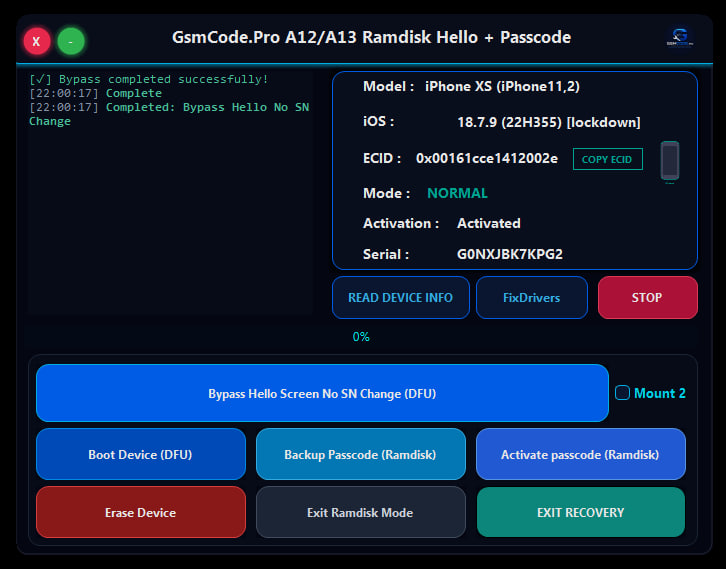Stop the current operation
This screenshot has height=569, width=726.
(x=647, y=297)
